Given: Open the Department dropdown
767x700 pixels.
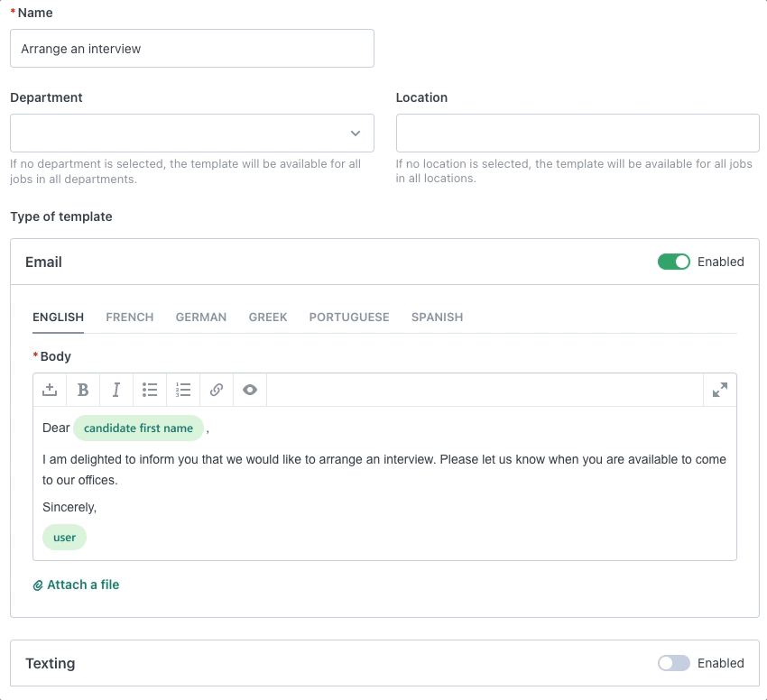Looking at the screenshot, I should coord(191,133).
